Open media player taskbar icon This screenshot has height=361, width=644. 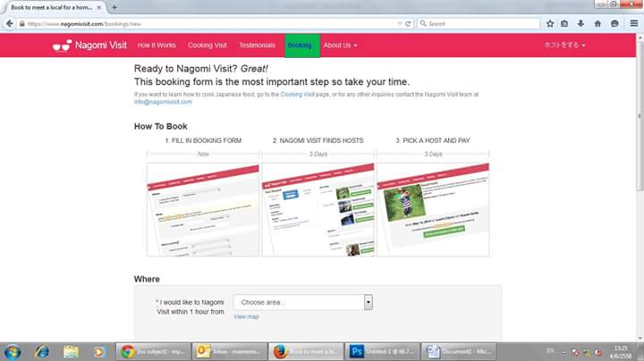pos(99,352)
